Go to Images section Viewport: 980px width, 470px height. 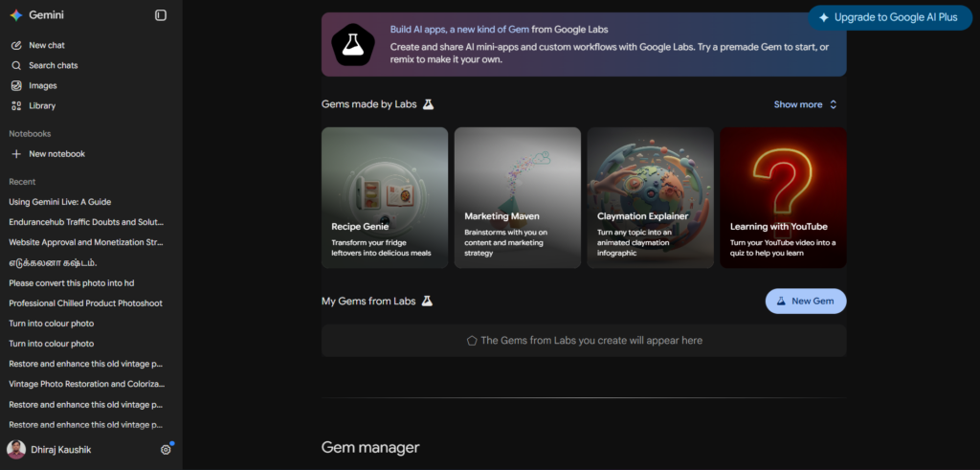pos(91,85)
